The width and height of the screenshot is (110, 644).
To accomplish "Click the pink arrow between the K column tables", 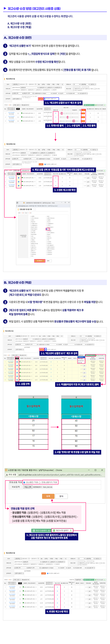I will pyautogui.click(x=55, y=426).
